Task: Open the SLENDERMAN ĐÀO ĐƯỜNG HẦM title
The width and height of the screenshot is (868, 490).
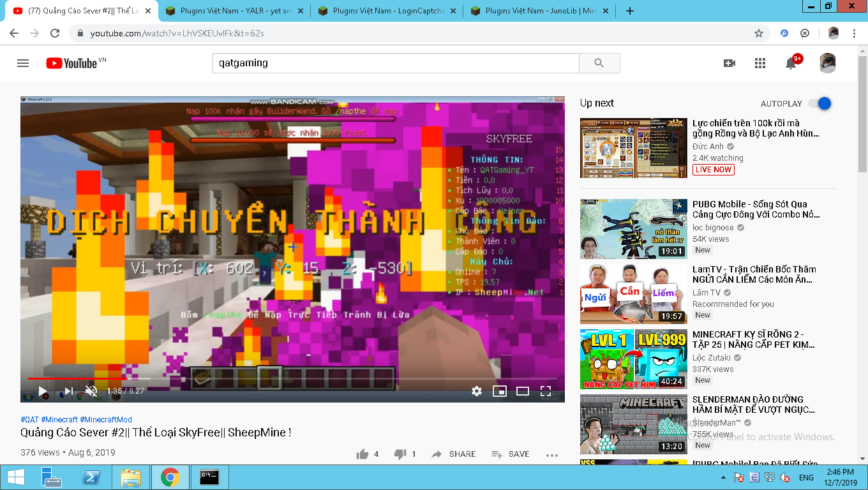Action: click(754, 405)
